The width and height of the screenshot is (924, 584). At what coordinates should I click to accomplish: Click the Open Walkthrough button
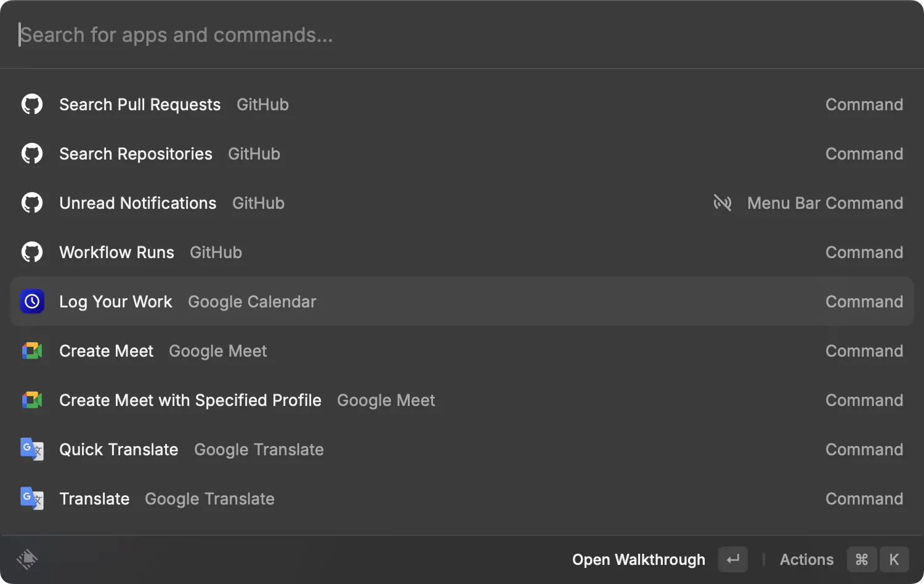[639, 559]
